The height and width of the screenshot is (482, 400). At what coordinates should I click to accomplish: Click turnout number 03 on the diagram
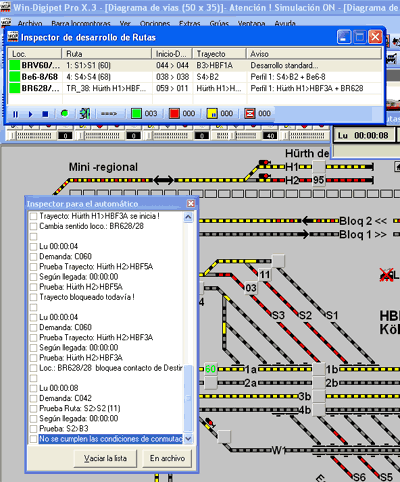pos(251,288)
